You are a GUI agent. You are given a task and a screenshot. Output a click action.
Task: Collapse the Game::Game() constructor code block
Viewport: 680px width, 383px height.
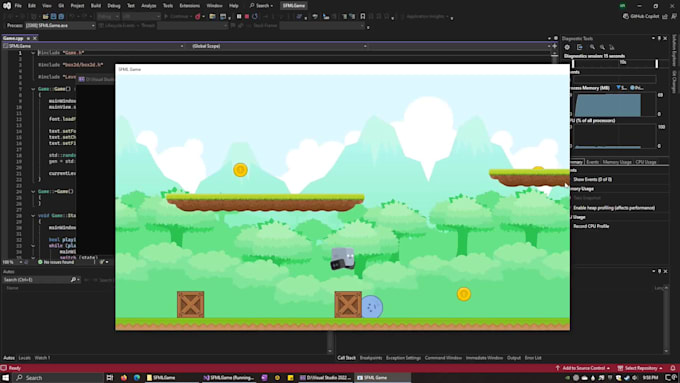33,89
